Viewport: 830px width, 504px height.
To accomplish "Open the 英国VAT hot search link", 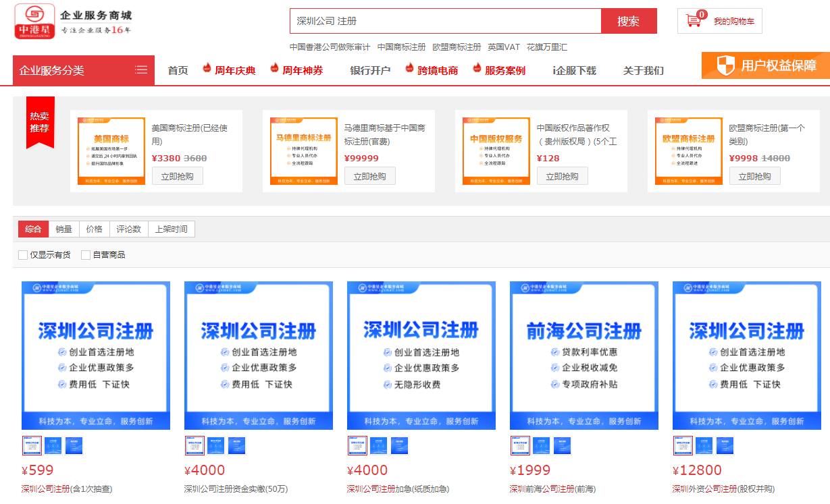I will click(504, 47).
